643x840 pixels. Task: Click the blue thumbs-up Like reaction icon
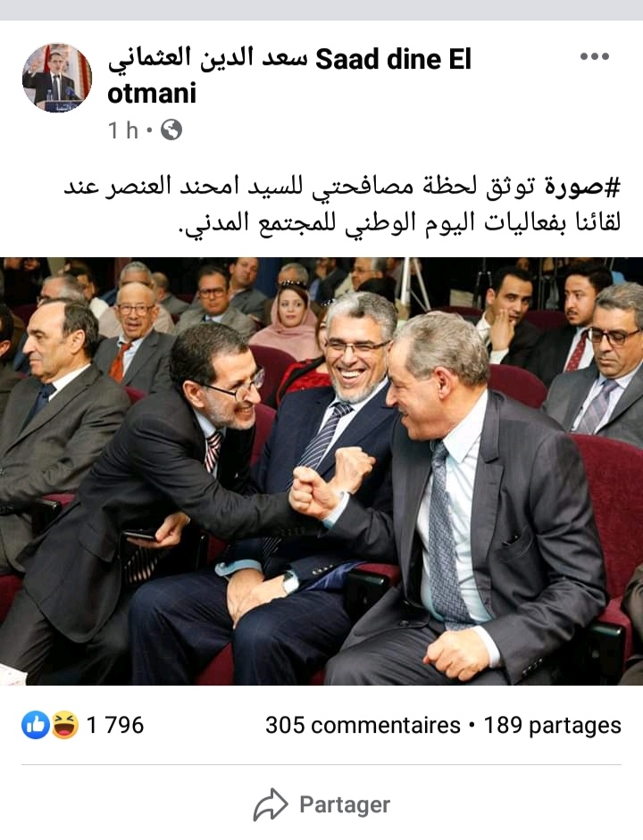point(36,726)
